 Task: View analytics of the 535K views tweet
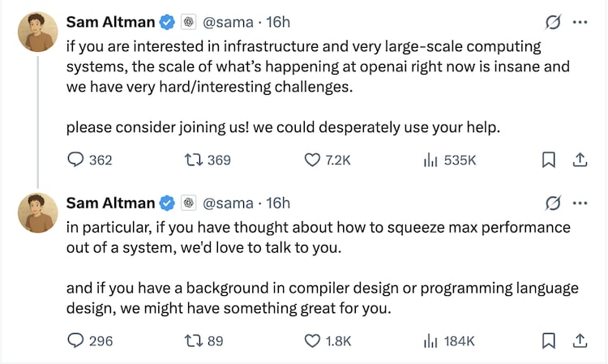click(x=431, y=161)
